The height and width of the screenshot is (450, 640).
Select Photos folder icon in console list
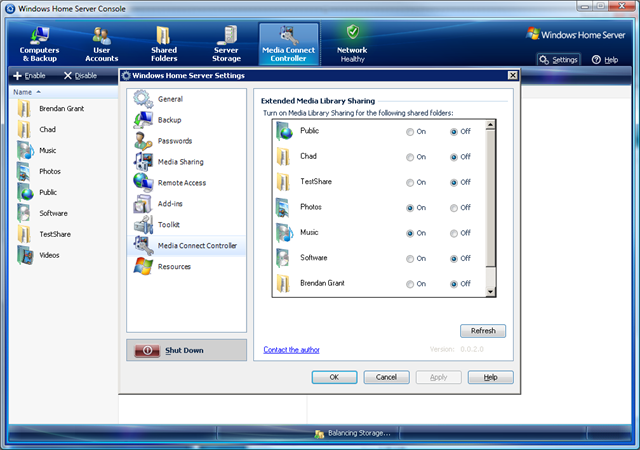tap(24, 172)
